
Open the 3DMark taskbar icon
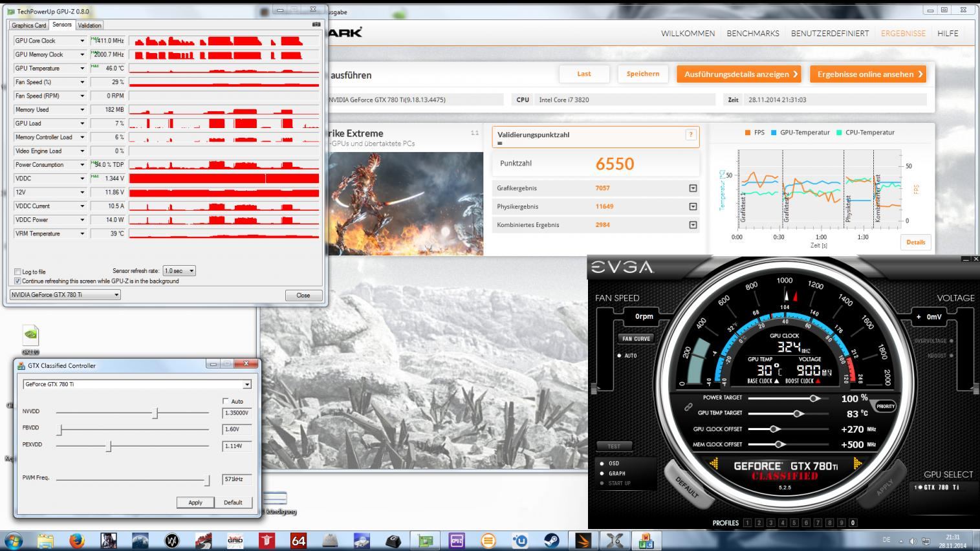(583, 540)
